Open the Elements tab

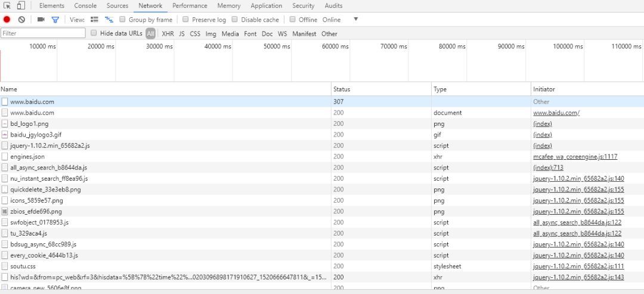point(52,6)
